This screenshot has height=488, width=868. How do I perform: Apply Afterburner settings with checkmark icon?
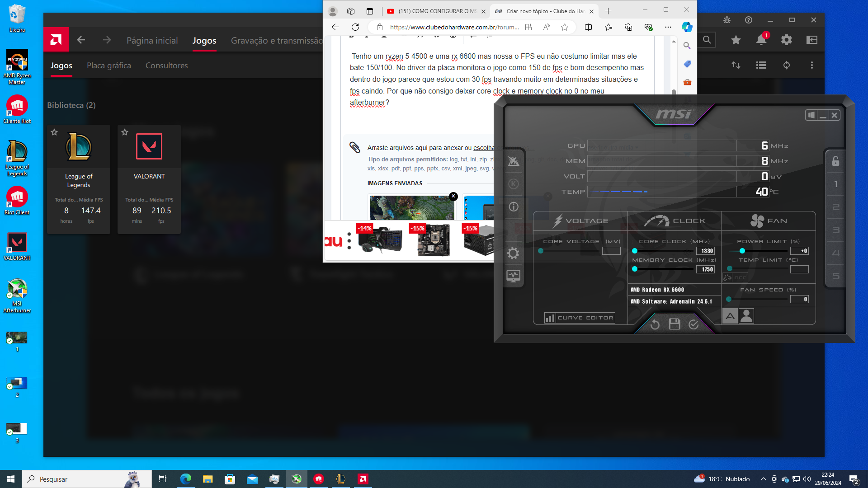[x=693, y=324]
